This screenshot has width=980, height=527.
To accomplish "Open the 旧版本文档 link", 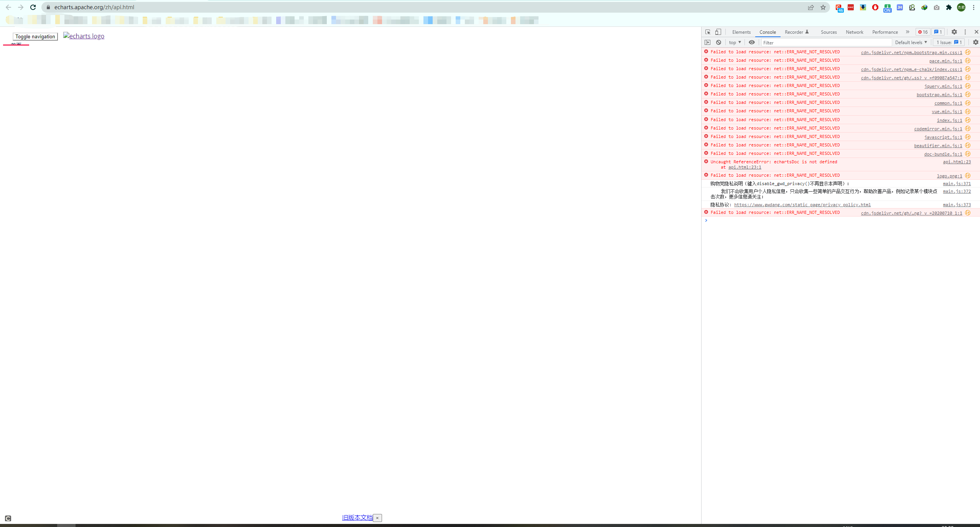I will pos(357,517).
